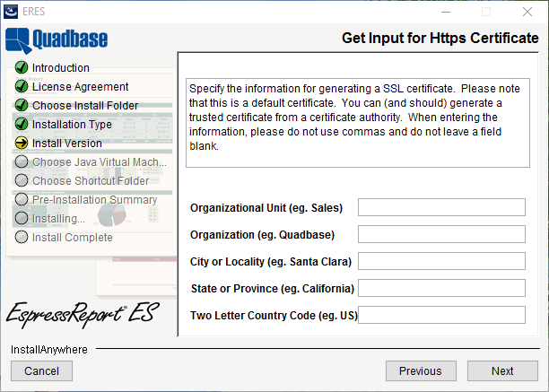
Task: Click the Organizational Unit (eg. Sales) label
Action: [266, 208]
